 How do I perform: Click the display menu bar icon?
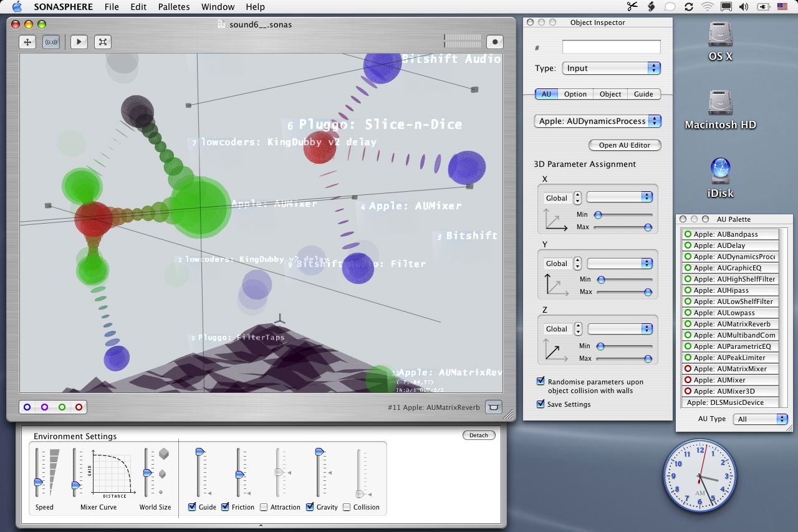click(726, 7)
